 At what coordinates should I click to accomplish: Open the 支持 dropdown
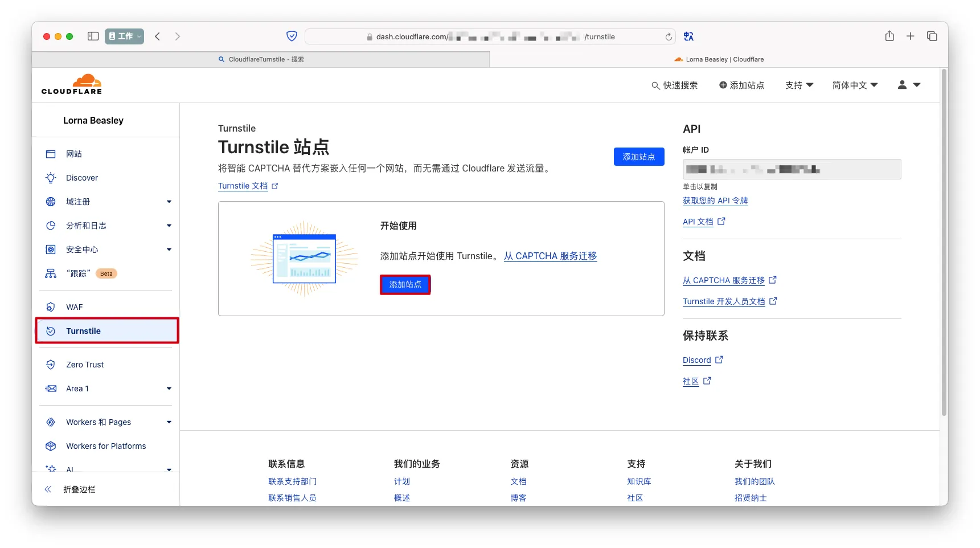click(x=799, y=85)
